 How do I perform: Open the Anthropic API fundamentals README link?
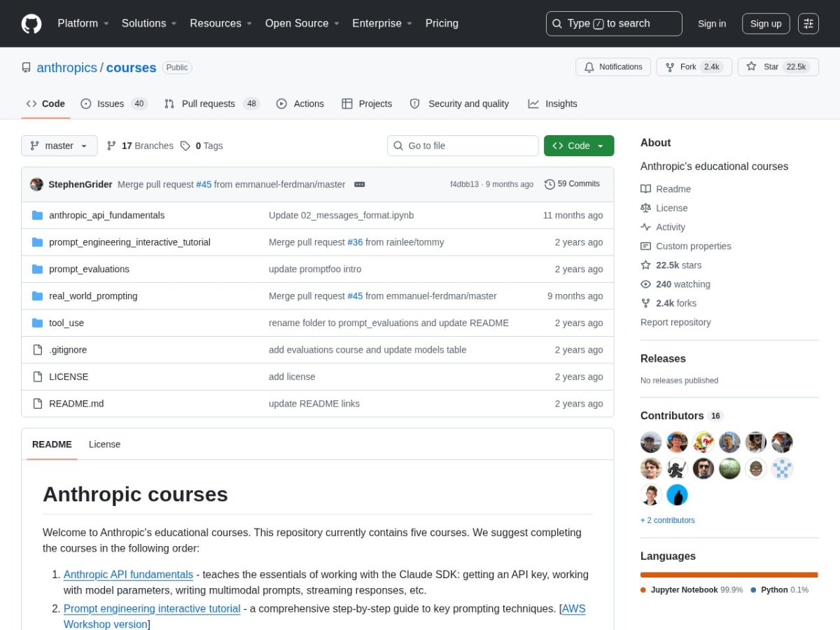tap(128, 575)
